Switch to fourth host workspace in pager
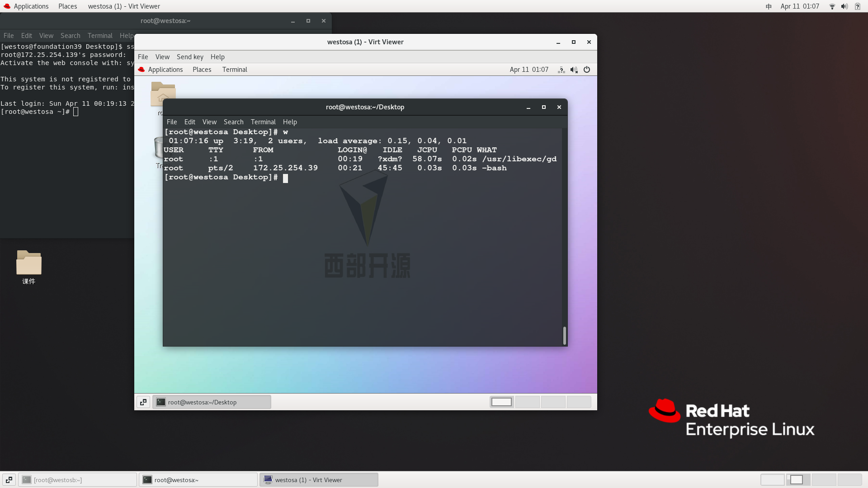 [x=850, y=479]
